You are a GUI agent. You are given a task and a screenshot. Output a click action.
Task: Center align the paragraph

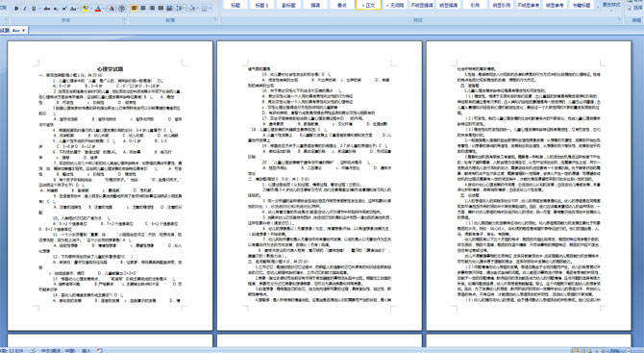click(143, 9)
